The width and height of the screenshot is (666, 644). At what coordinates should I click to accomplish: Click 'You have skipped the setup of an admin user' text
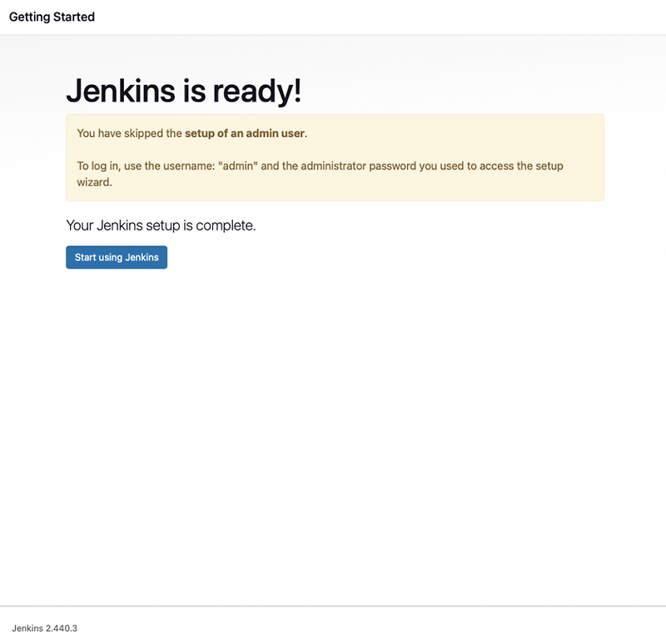point(192,133)
